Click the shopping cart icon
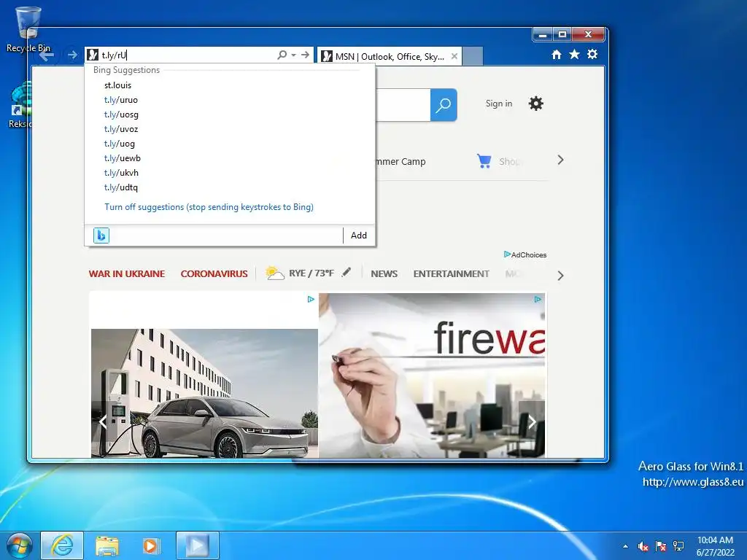Screen dimensions: 747x560 coord(484,161)
